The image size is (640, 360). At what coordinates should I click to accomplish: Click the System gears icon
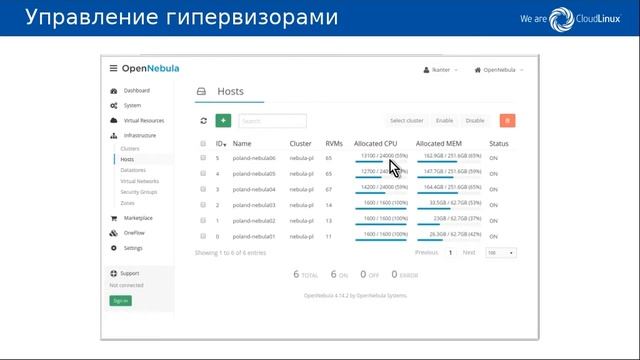pyautogui.click(x=113, y=106)
